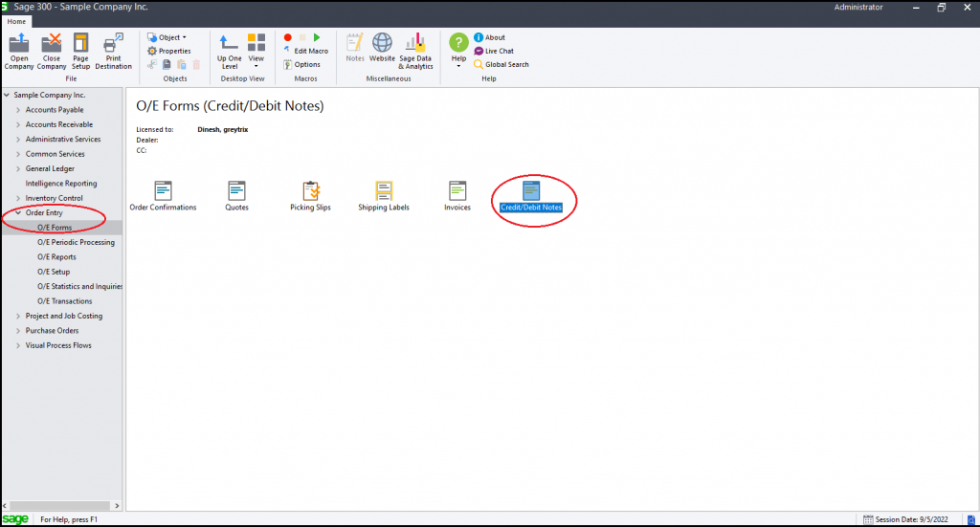This screenshot has height=527, width=980.
Task: Collapse the Sample Company Inc. root node
Action: 7,95
